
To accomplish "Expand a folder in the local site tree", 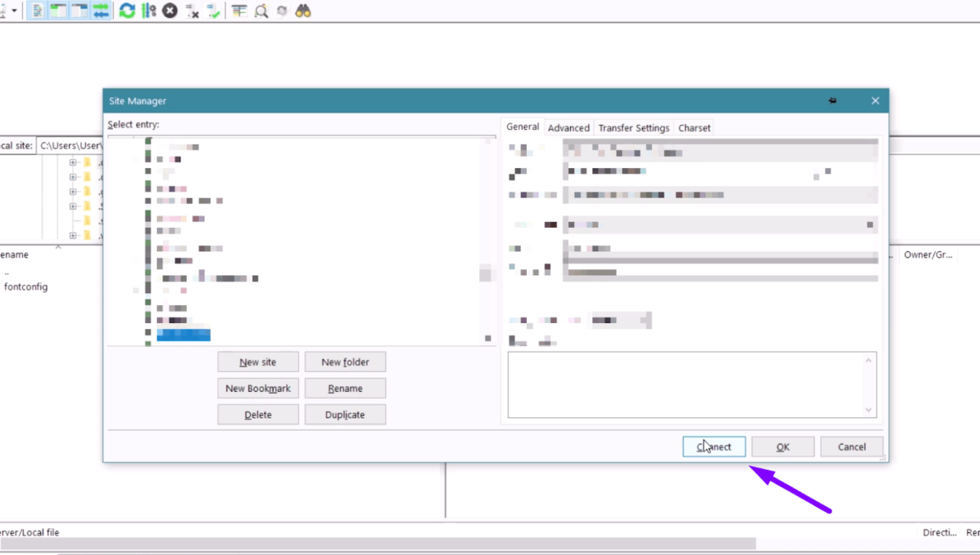I will (73, 162).
